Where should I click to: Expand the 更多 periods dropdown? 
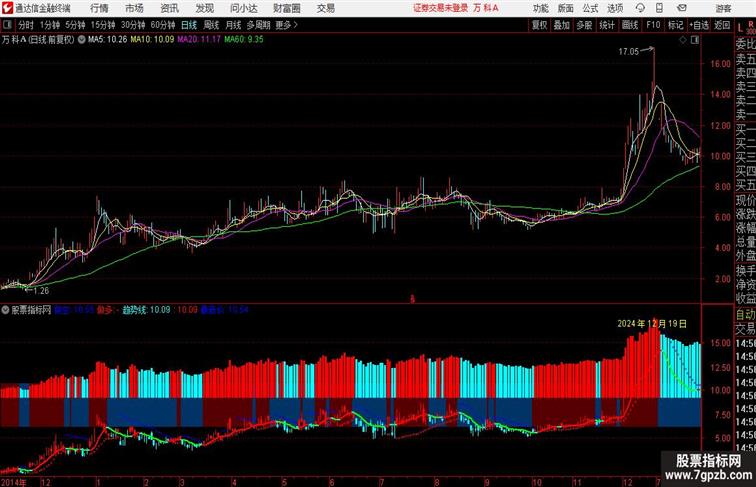[x=287, y=25]
